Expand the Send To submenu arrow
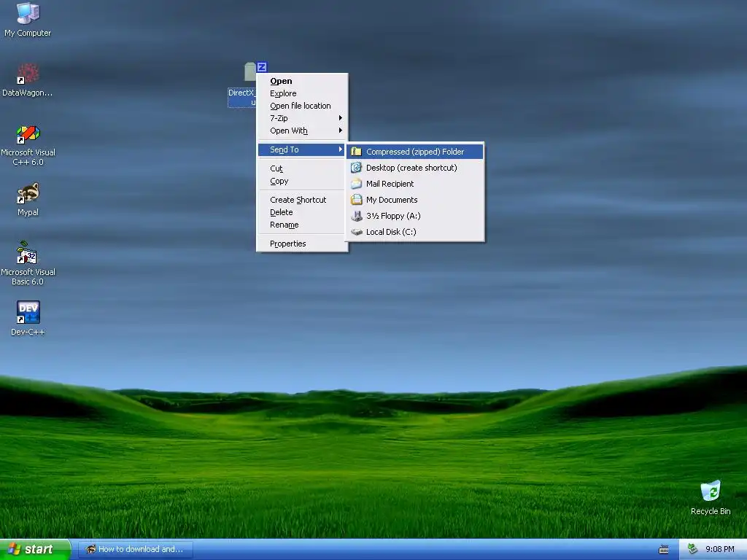 click(x=340, y=149)
